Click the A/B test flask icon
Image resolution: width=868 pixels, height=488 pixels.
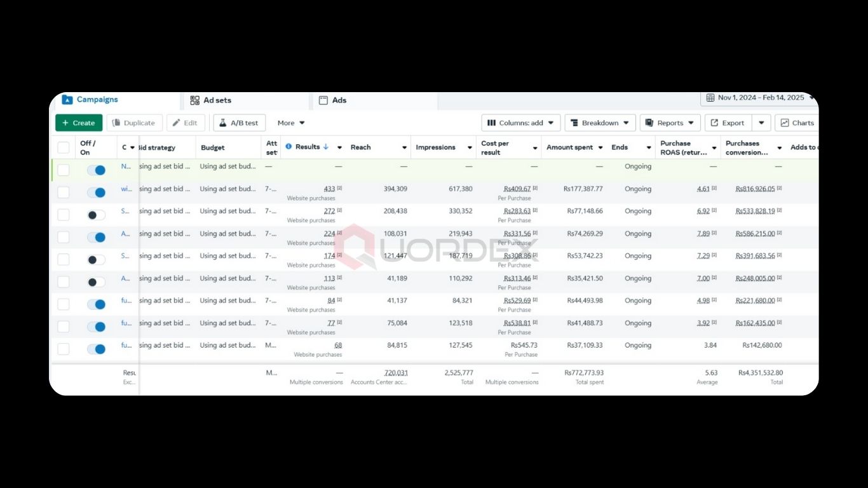pyautogui.click(x=223, y=123)
